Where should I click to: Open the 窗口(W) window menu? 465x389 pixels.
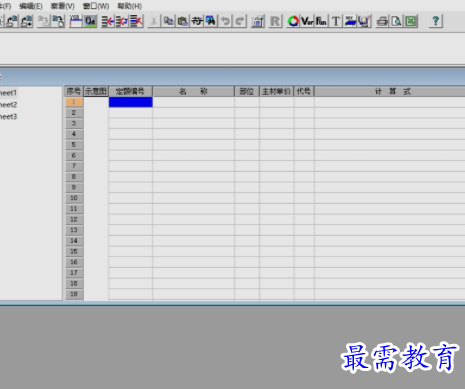pyautogui.click(x=96, y=6)
